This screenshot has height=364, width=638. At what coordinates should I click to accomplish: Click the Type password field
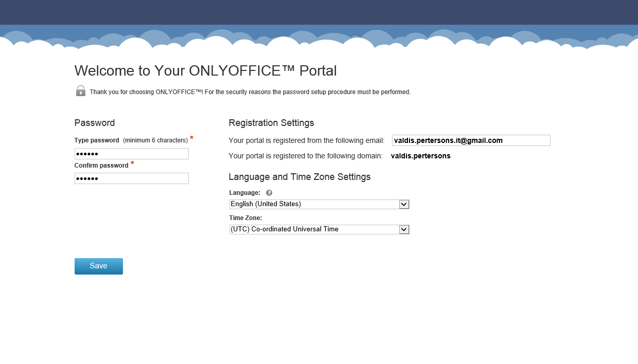coord(132,154)
